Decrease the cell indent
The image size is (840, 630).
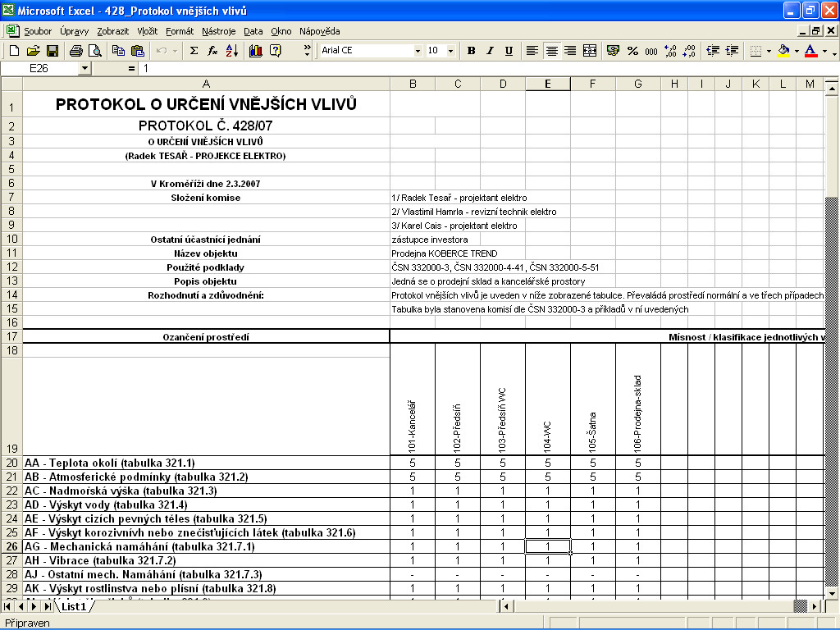point(713,50)
